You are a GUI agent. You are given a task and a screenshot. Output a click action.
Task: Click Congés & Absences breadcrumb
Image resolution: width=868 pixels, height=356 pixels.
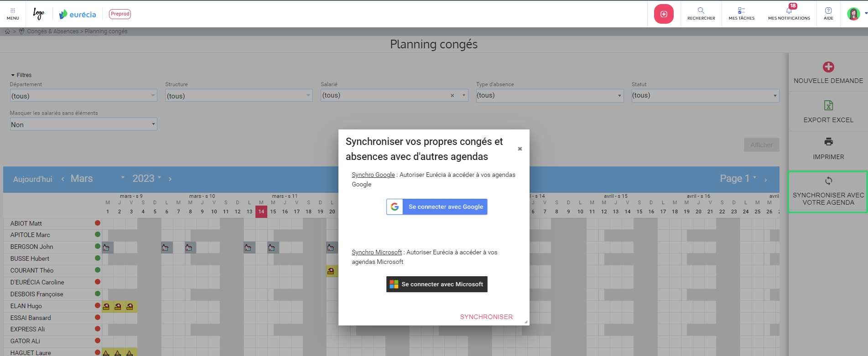52,31
